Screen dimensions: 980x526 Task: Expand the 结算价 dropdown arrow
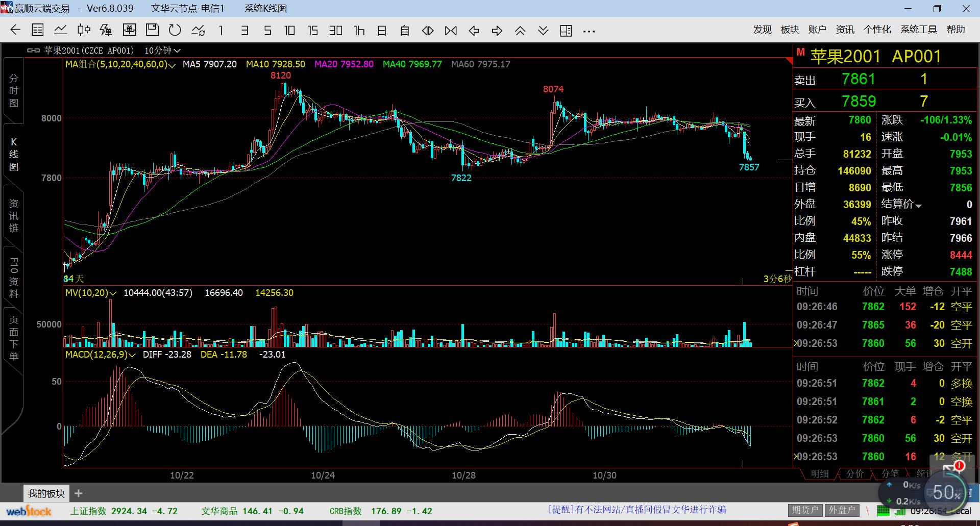[919, 206]
